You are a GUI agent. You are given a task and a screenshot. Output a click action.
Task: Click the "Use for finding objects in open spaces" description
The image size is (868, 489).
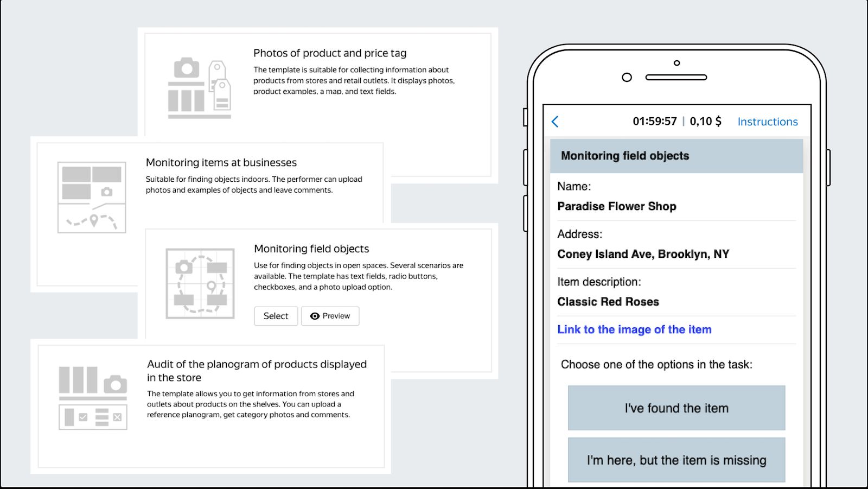[359, 276]
